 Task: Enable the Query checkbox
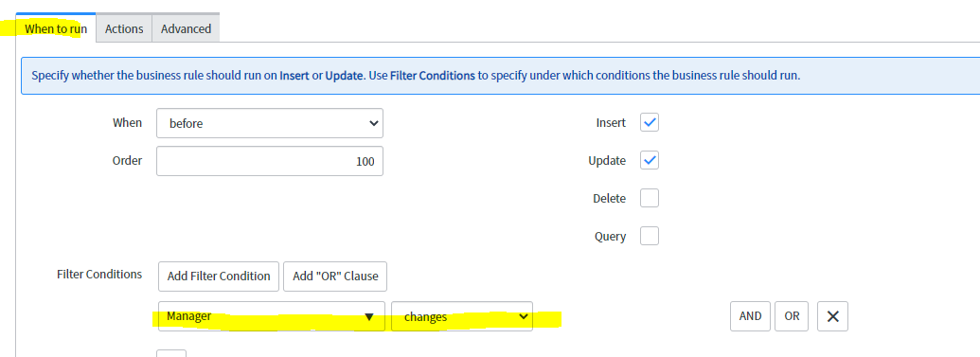[x=650, y=237]
